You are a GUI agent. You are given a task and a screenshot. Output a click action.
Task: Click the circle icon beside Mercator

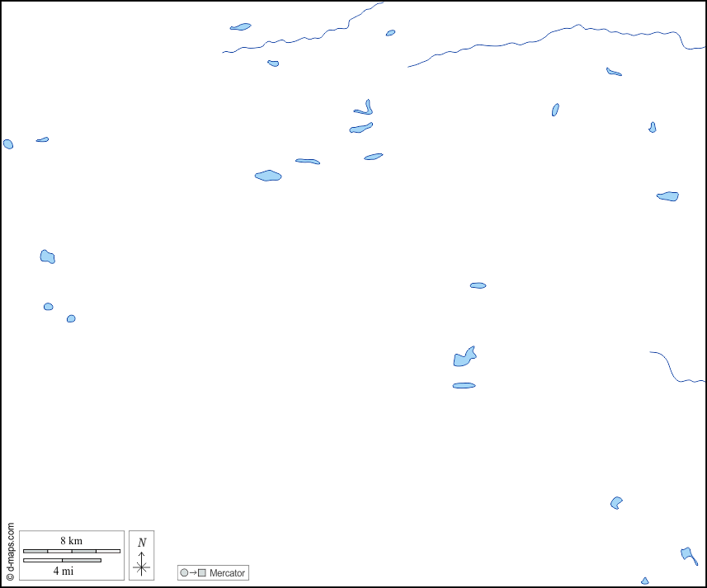(x=184, y=572)
